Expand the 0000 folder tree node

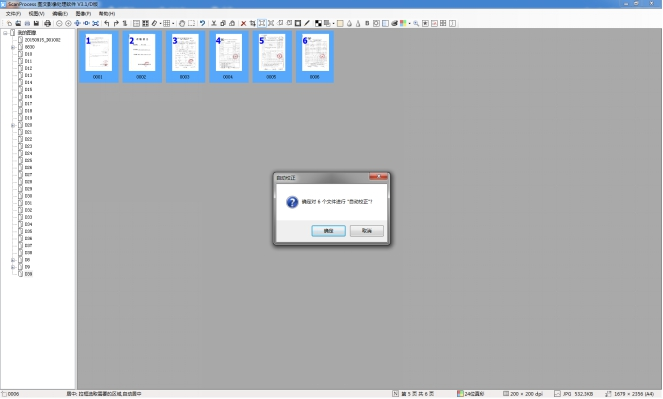13,47
